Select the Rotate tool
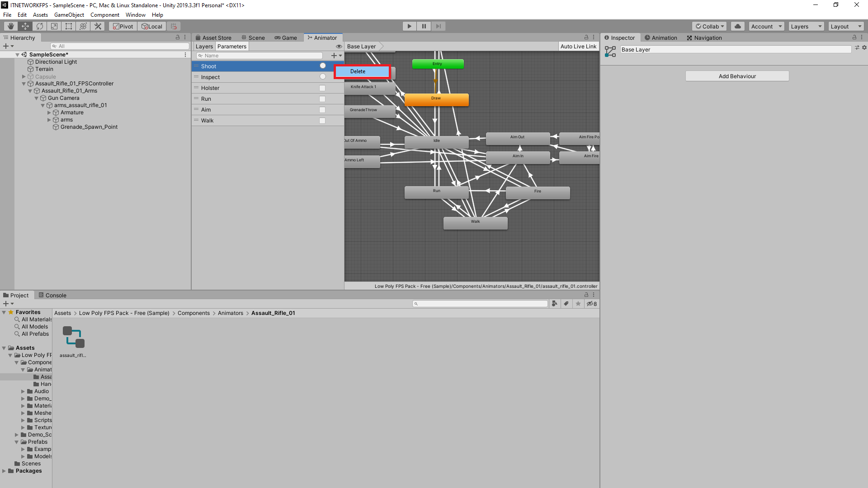868x488 pixels. tap(39, 26)
